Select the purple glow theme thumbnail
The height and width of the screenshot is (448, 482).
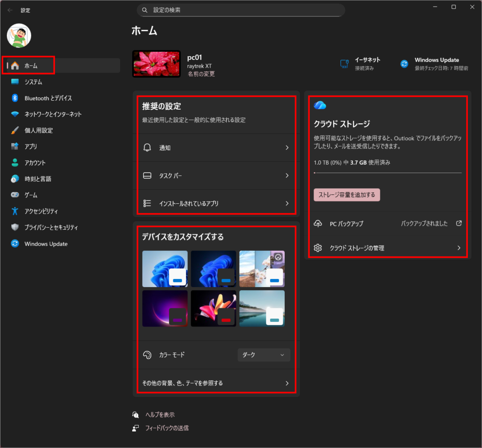pos(165,308)
